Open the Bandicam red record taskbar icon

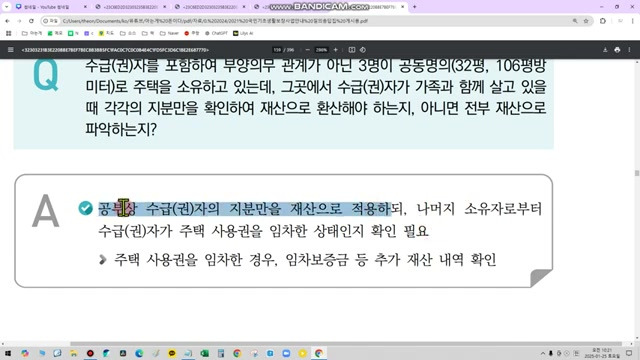pos(90,353)
